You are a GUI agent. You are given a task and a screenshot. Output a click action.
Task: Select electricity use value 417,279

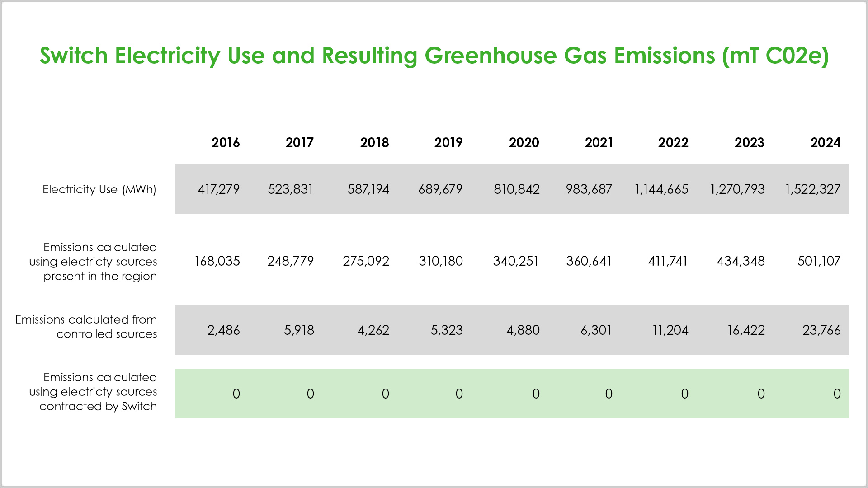(219, 189)
